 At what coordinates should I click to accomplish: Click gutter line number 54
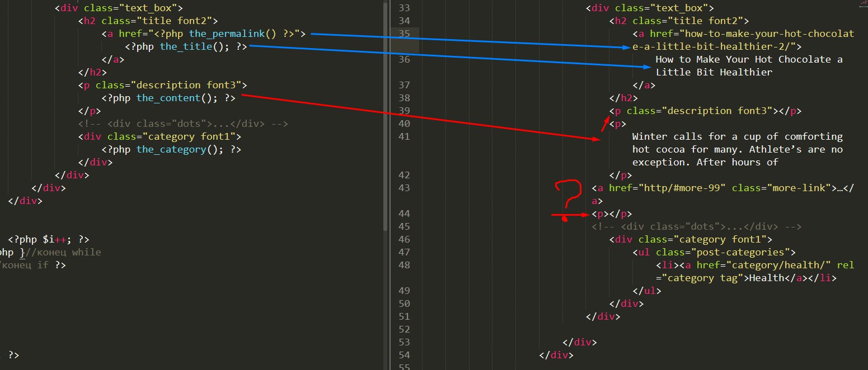click(404, 355)
